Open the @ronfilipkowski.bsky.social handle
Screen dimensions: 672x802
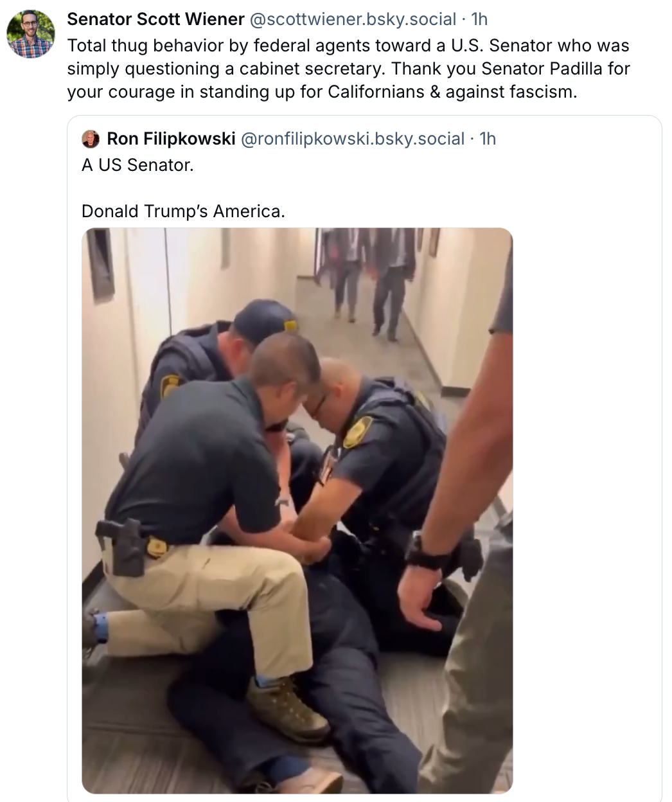point(352,139)
